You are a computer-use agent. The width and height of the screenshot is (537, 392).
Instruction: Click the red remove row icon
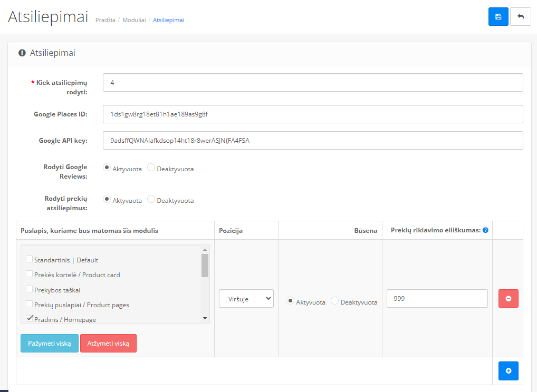(508, 298)
